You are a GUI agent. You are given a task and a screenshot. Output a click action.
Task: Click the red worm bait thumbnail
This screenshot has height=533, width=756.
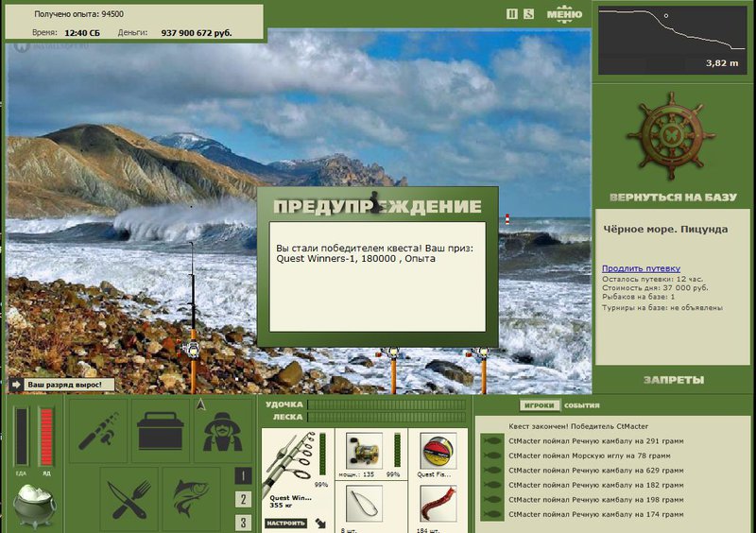coord(438,504)
